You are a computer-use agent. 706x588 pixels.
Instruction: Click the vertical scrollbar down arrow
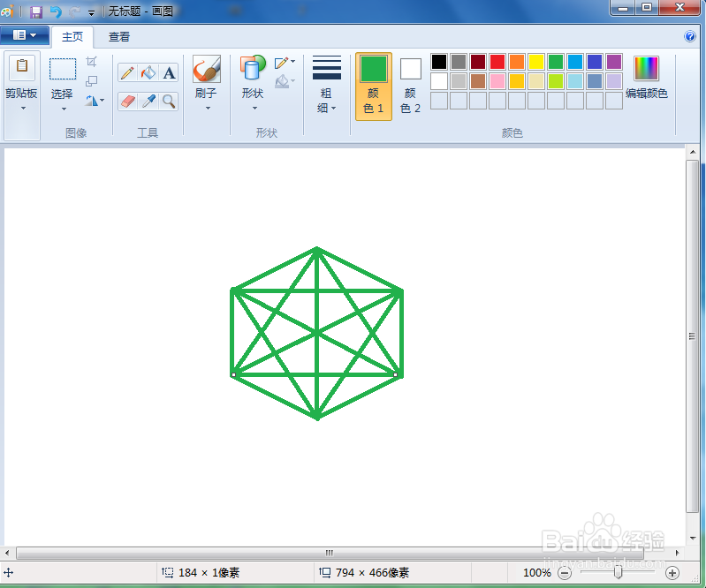click(693, 538)
